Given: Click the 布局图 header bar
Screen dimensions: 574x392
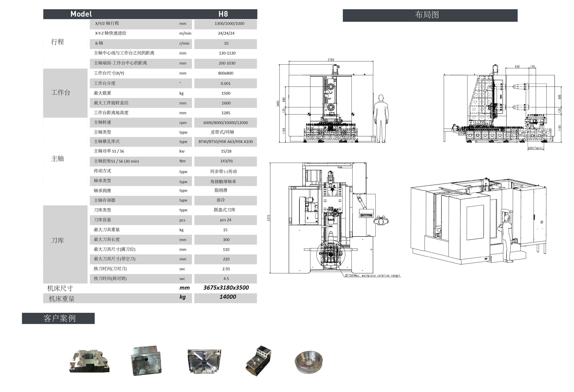Looking at the screenshot, I should point(430,15).
